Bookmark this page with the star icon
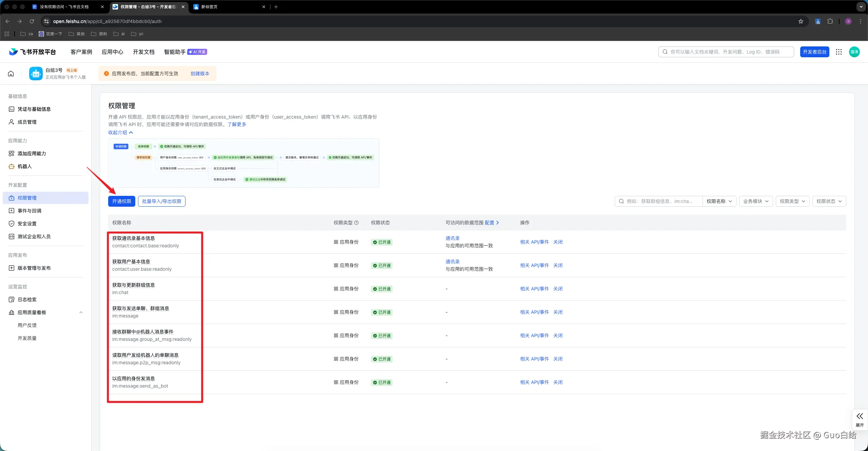The image size is (868, 451). pyautogui.click(x=801, y=21)
